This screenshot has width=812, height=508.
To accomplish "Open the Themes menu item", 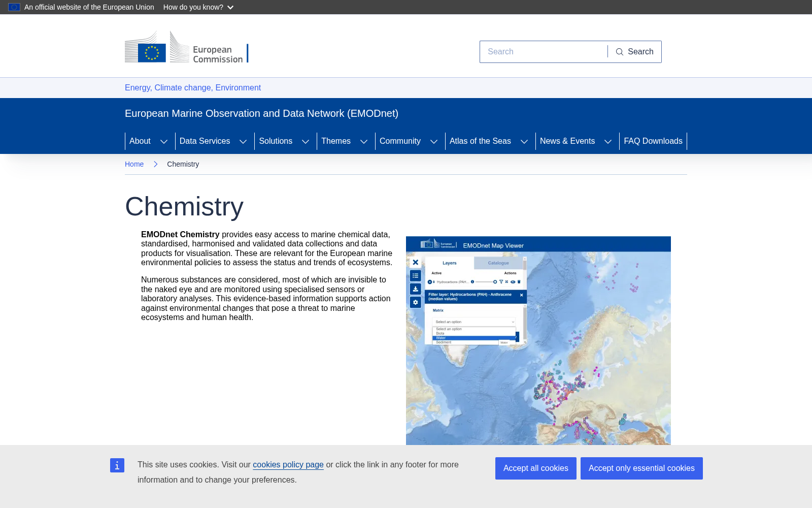I will 336,141.
